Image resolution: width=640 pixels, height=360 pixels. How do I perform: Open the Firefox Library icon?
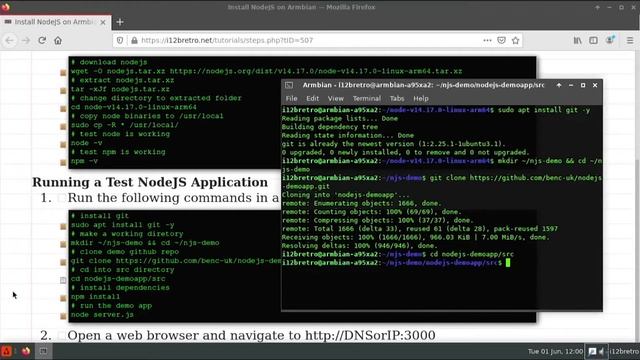pyautogui.click(x=578, y=40)
